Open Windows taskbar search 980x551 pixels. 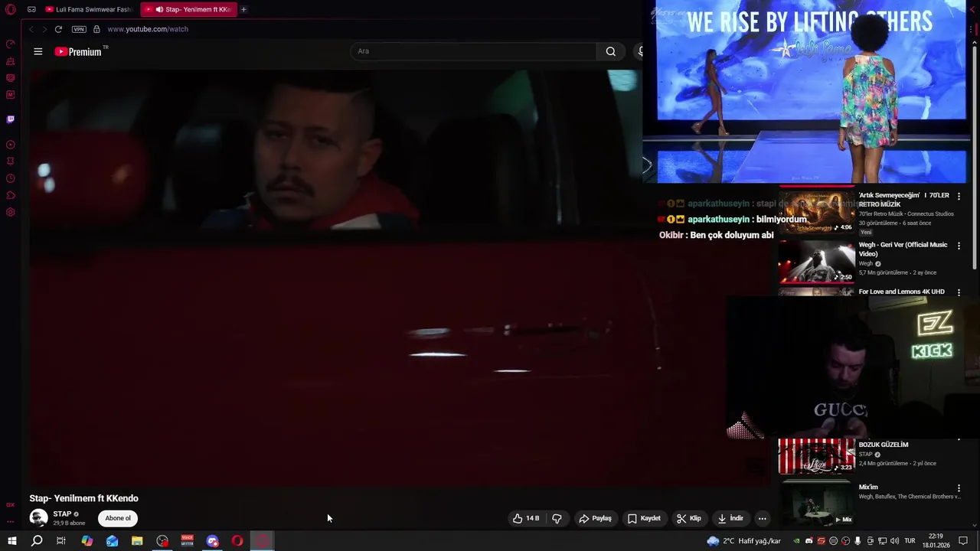[37, 541]
